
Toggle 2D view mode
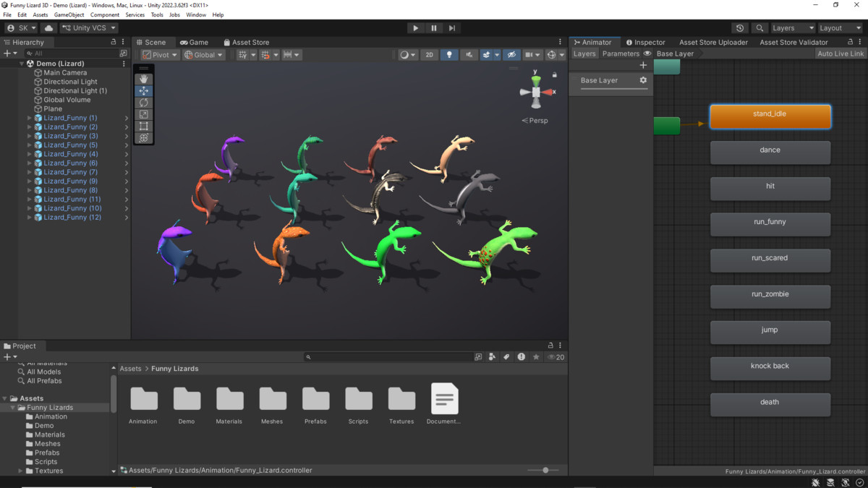(429, 55)
